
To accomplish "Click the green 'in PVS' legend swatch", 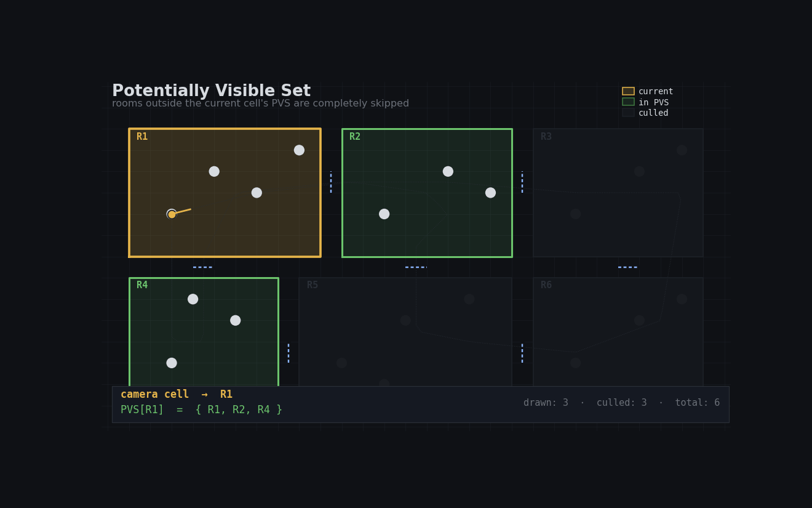I will pos(628,102).
